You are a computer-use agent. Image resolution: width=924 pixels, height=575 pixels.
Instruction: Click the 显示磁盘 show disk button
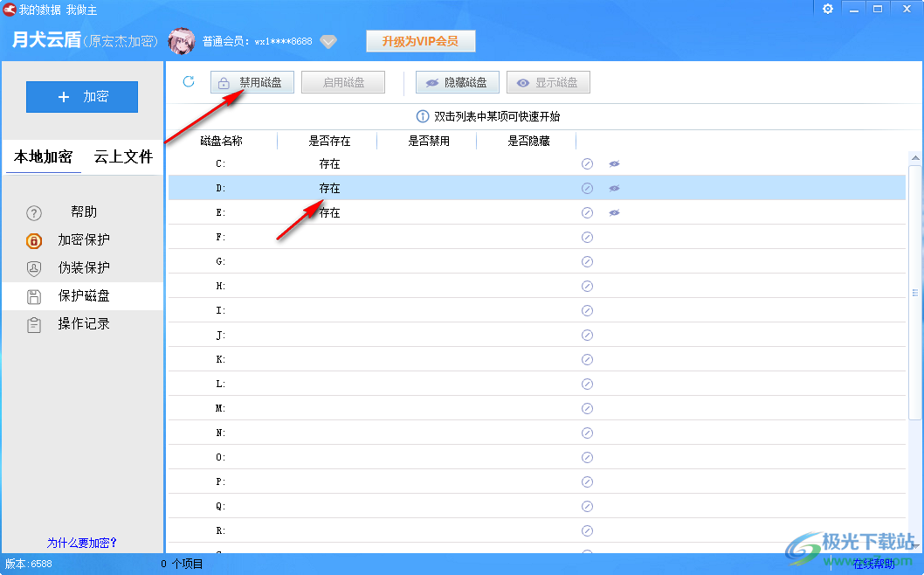(x=548, y=82)
